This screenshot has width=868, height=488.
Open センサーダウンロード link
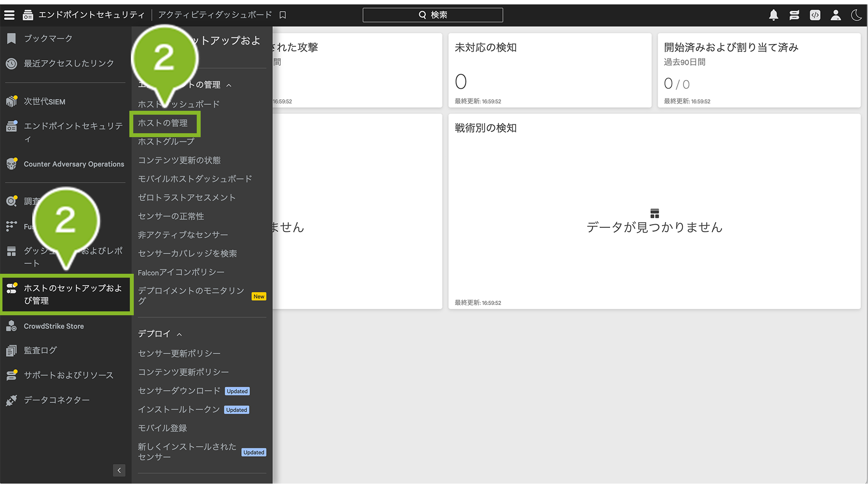(179, 391)
